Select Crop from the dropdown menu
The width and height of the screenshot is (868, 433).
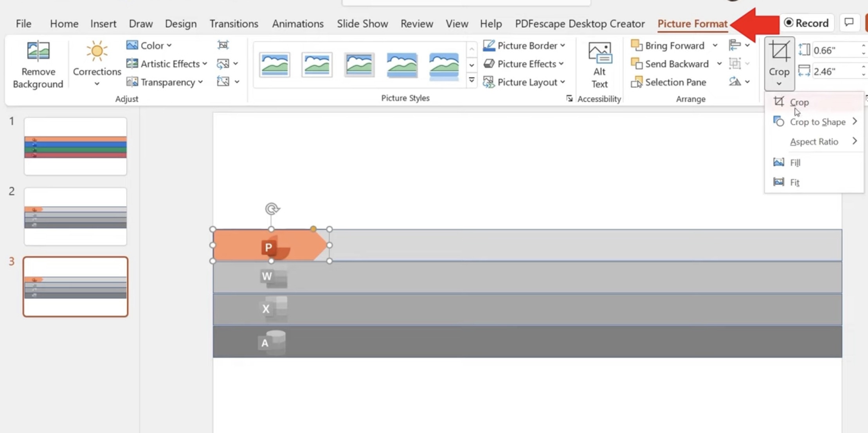[x=814, y=102]
